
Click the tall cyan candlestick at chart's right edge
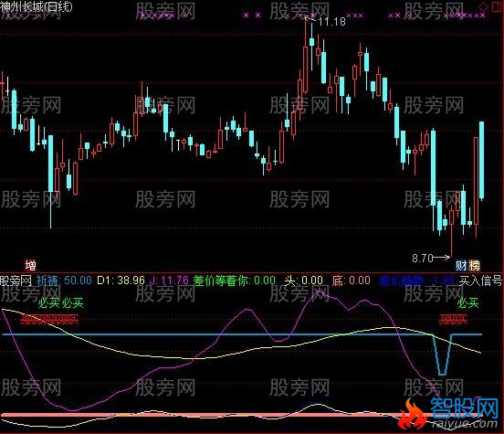pos(481,161)
